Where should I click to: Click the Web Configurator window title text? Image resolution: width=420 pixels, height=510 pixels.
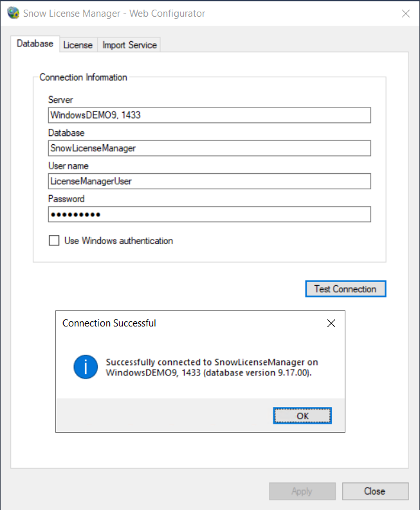coord(114,14)
